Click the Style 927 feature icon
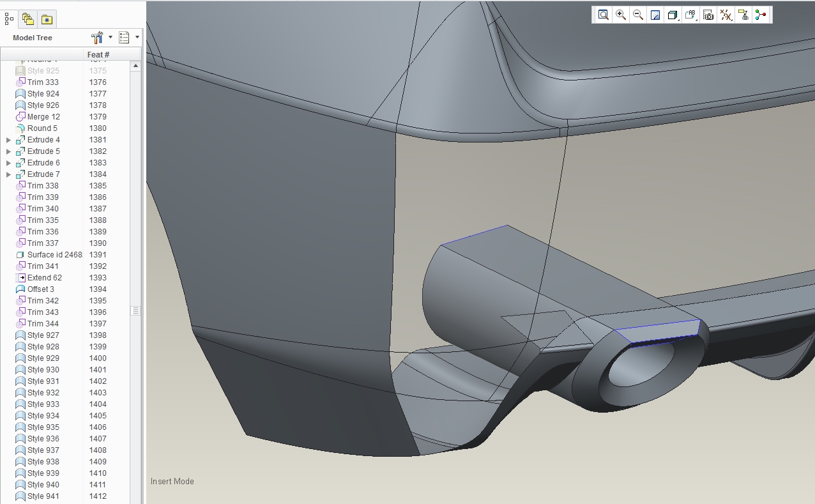The width and height of the screenshot is (815, 504). (20, 335)
